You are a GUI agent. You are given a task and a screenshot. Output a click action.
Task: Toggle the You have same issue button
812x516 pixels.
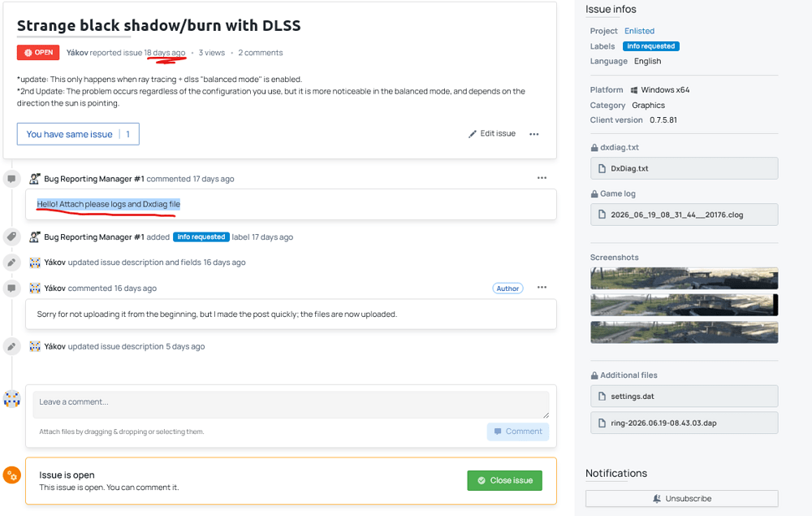[x=78, y=134]
